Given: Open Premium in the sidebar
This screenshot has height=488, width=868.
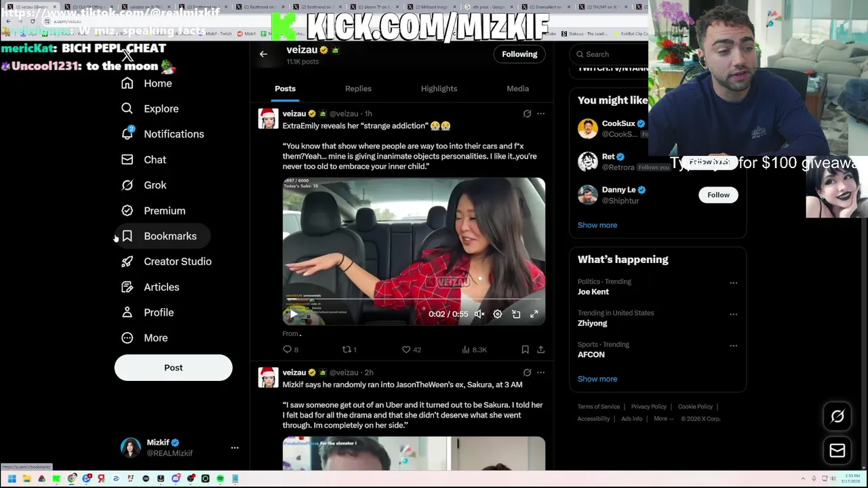Looking at the screenshot, I should (x=153, y=211).
